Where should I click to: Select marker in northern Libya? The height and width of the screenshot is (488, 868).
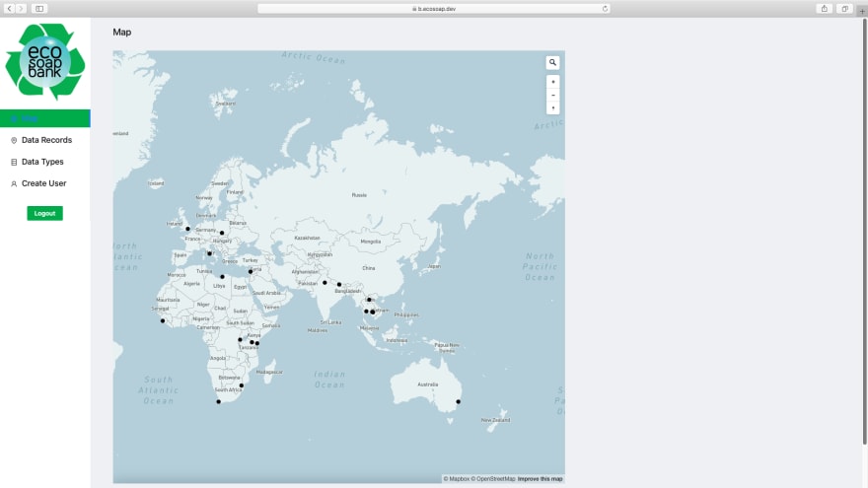click(223, 277)
